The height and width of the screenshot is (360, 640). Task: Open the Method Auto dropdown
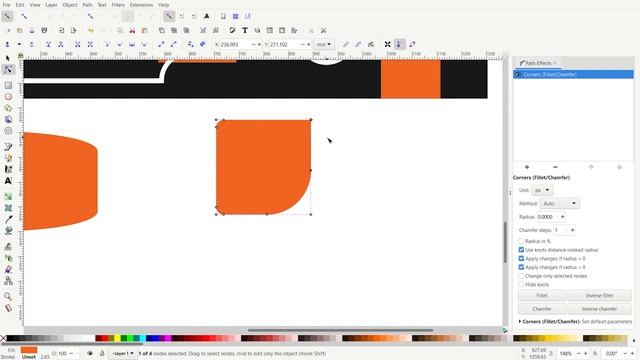560,203
